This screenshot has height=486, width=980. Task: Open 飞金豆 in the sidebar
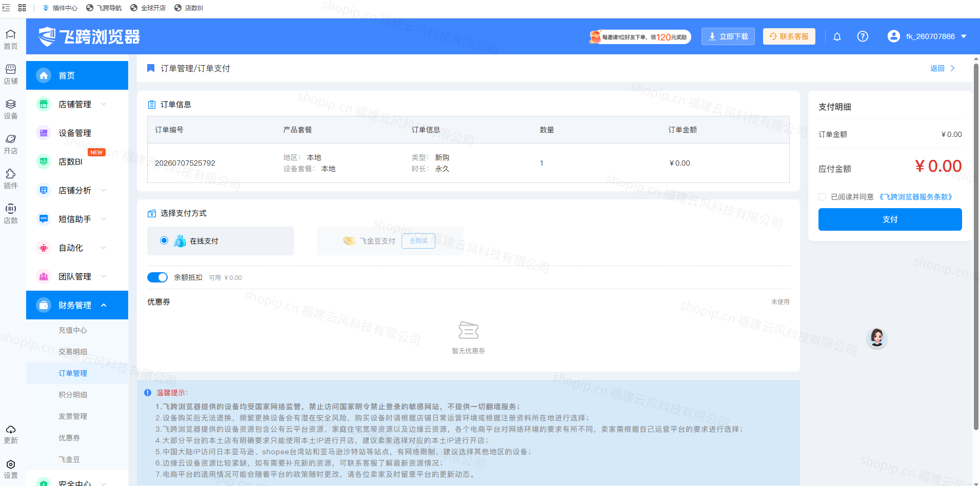pyautogui.click(x=69, y=459)
